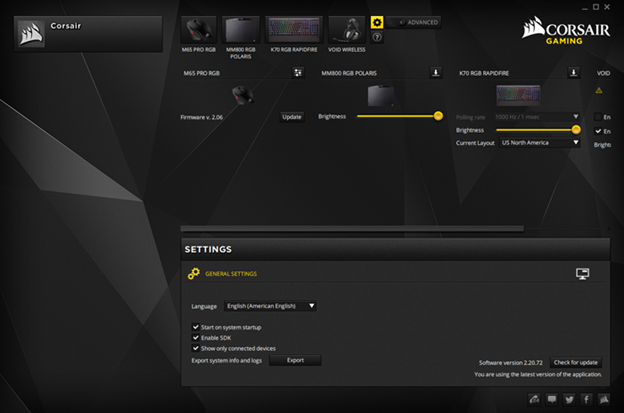
Task: Toggle the ADVANCED mode switch
Action: coord(414,22)
